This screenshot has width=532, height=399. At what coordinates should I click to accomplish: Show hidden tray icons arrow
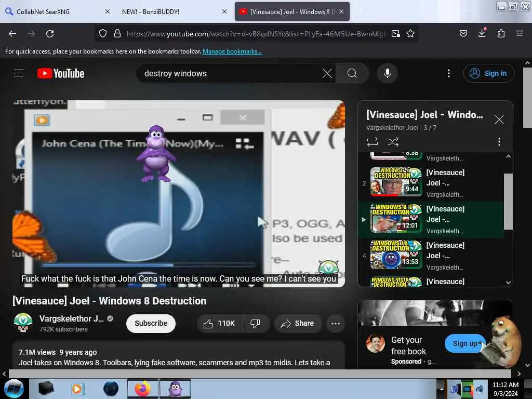click(442, 389)
